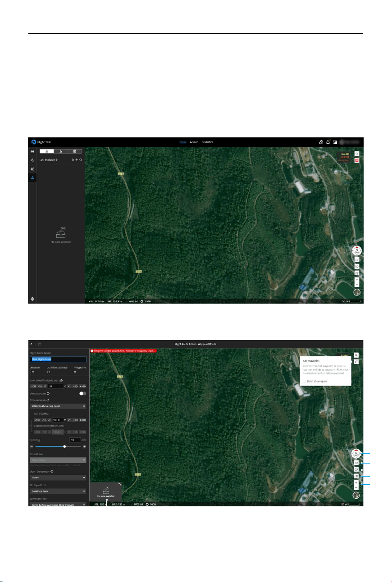
Task: Click the Speed slider handle
Action: pos(65,446)
